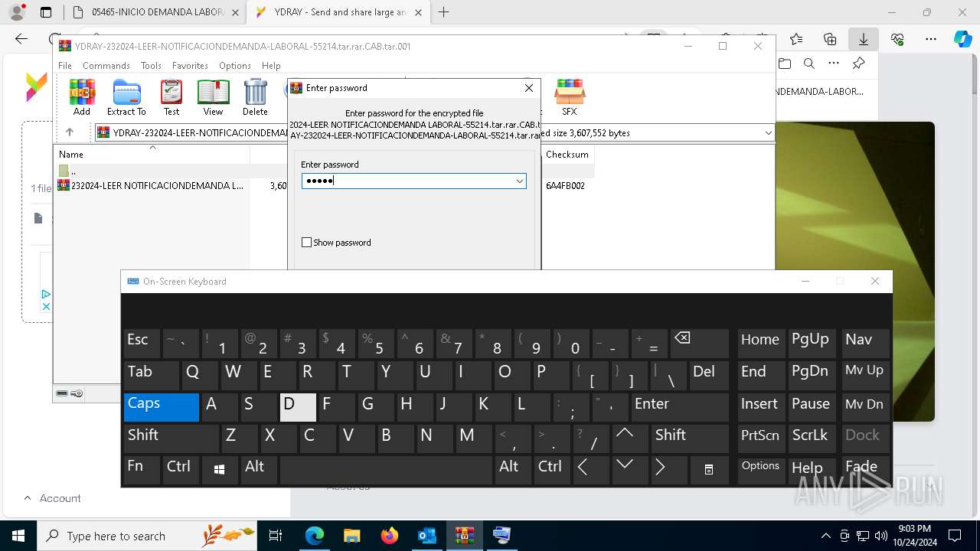Click the Edge Copilot icon
The image size is (980, 551).
963,39
